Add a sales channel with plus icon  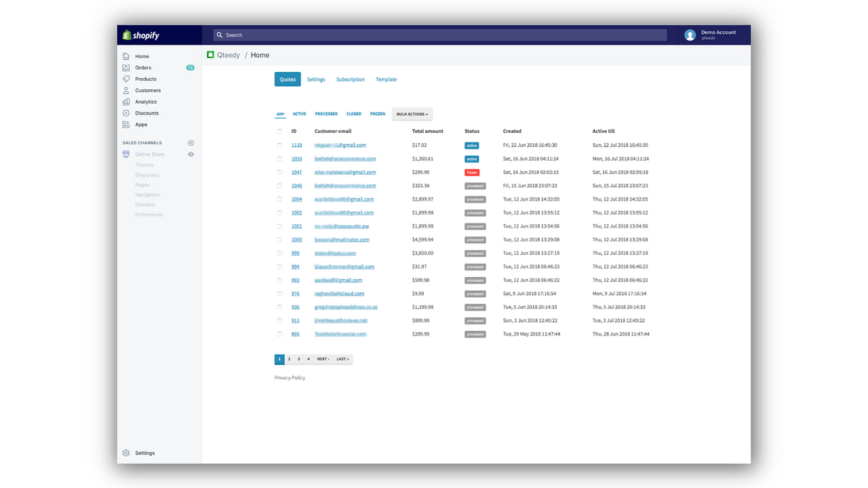[x=191, y=143]
